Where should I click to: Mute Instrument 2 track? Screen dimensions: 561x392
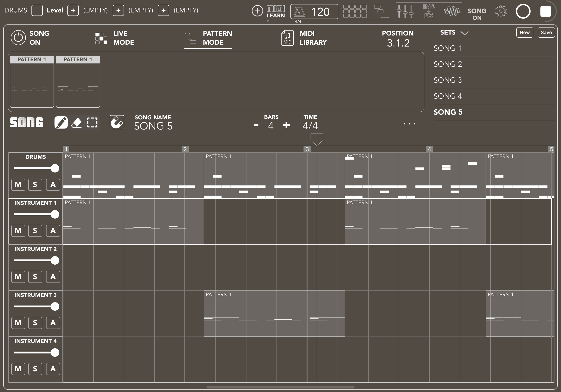(18, 277)
